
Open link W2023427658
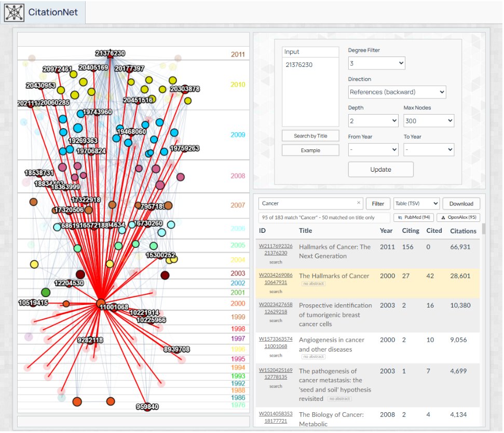click(x=276, y=304)
